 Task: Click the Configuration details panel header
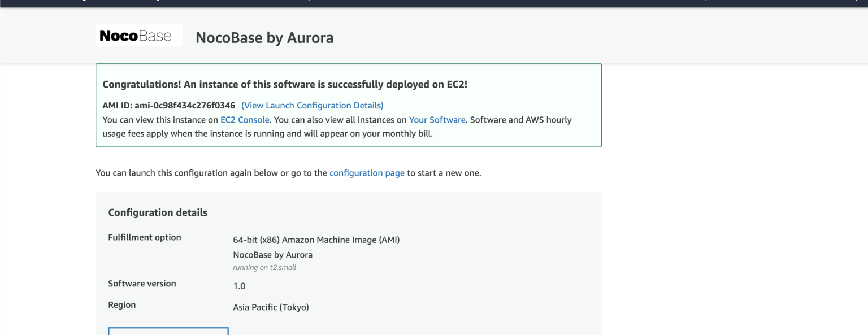pyautogui.click(x=158, y=212)
